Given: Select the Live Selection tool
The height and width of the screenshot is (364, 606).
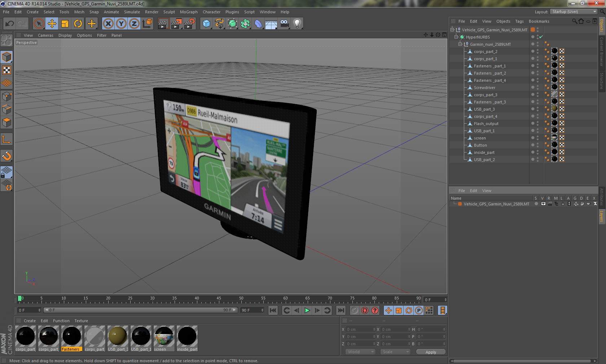Looking at the screenshot, I should (x=39, y=24).
